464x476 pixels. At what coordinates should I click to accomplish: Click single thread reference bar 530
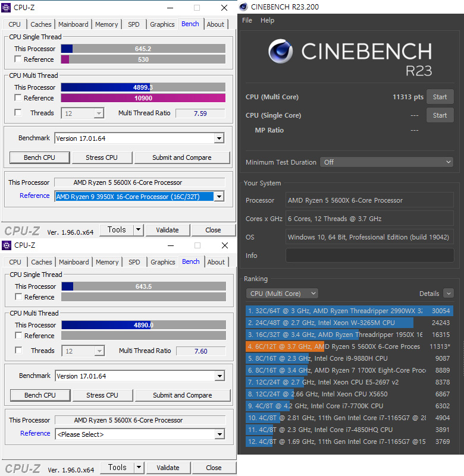coord(143,59)
